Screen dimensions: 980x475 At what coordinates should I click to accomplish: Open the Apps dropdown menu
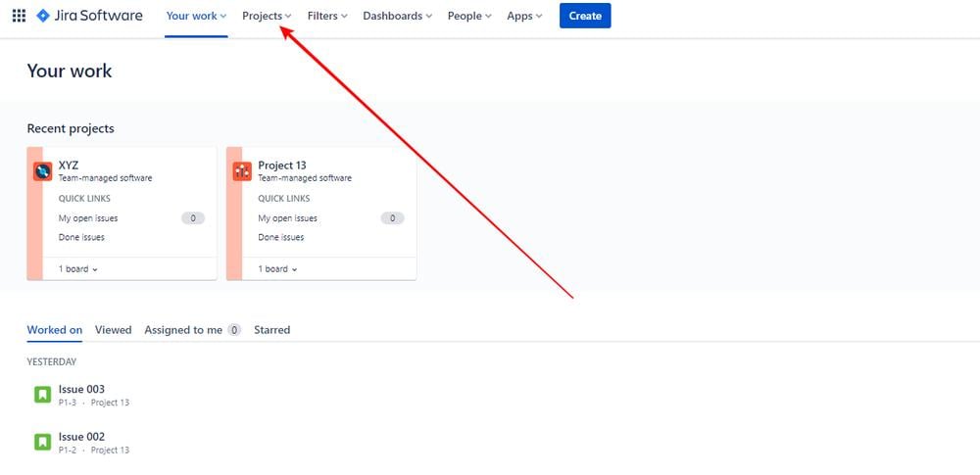pyautogui.click(x=524, y=16)
